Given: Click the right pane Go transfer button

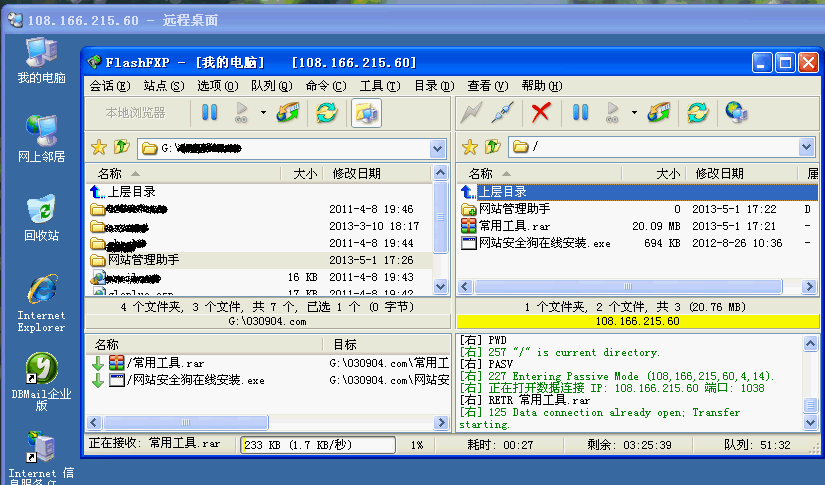Looking at the screenshot, I should click(612, 113).
